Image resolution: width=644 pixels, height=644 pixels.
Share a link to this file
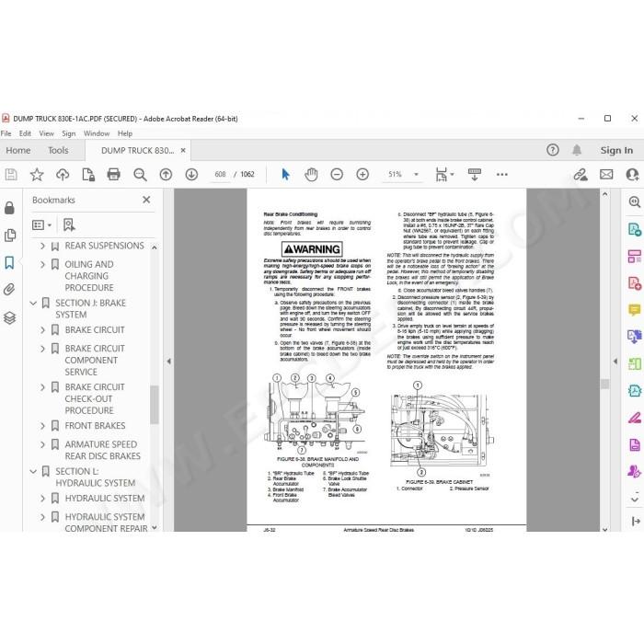581,175
